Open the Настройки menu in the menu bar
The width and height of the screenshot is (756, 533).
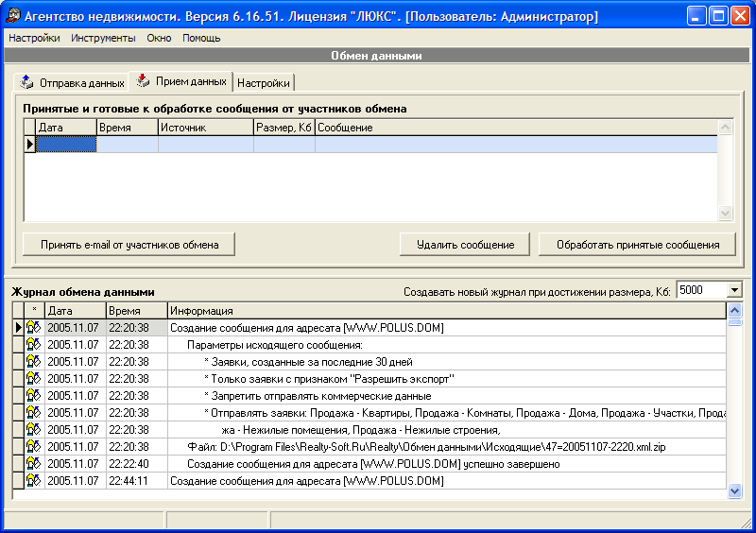click(34, 38)
